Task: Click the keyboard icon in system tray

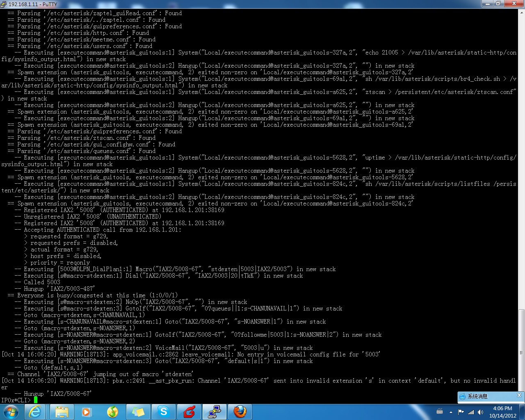Action: [440, 412]
